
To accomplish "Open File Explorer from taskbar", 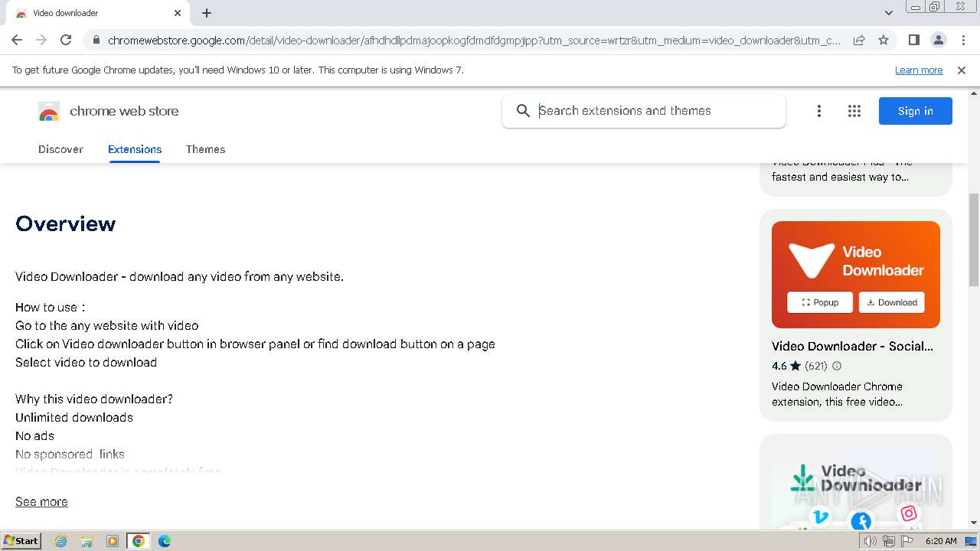I will click(87, 541).
